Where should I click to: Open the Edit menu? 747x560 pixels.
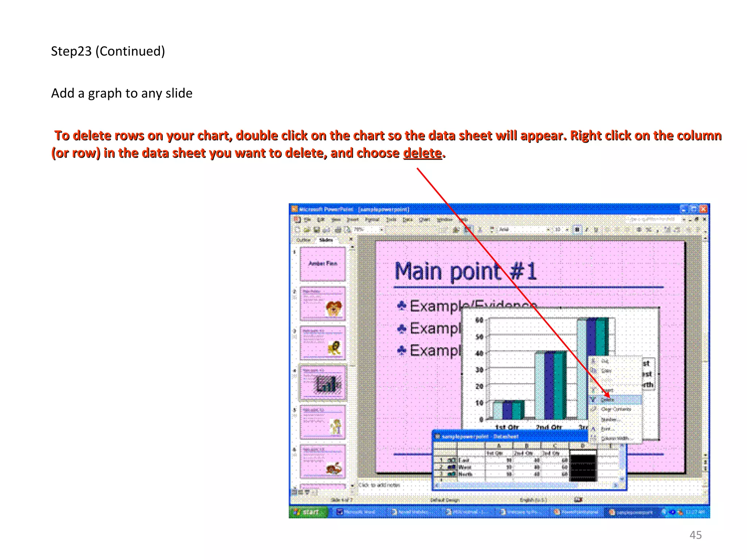tap(321, 219)
